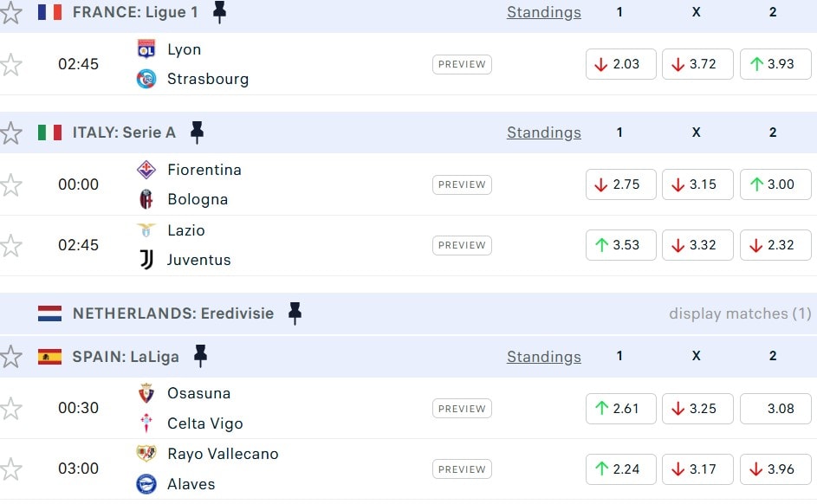Pick the 3.32 draw odds for Lazio-Juventus
Screen dimensions: 817x504
pos(697,245)
